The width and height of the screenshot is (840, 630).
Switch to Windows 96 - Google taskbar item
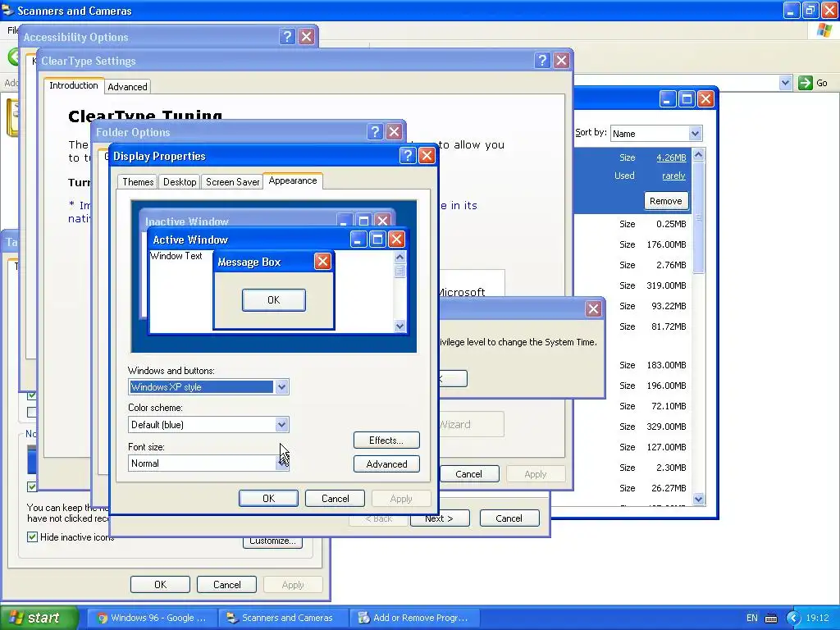152,618
